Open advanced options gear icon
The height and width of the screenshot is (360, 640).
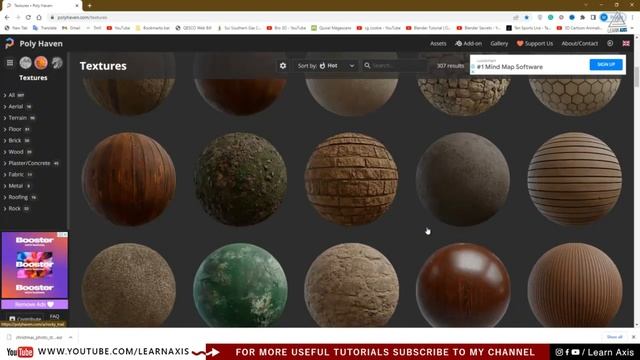(x=283, y=66)
